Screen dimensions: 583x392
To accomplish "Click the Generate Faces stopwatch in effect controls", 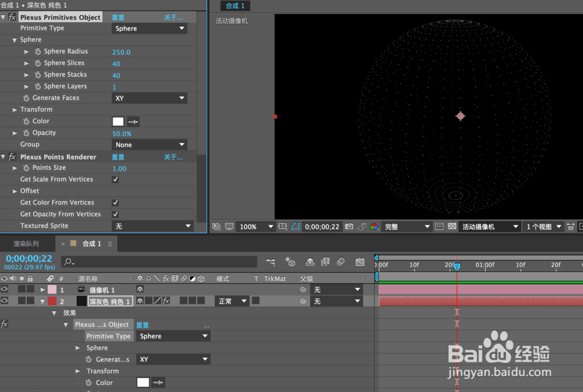I will pos(26,98).
